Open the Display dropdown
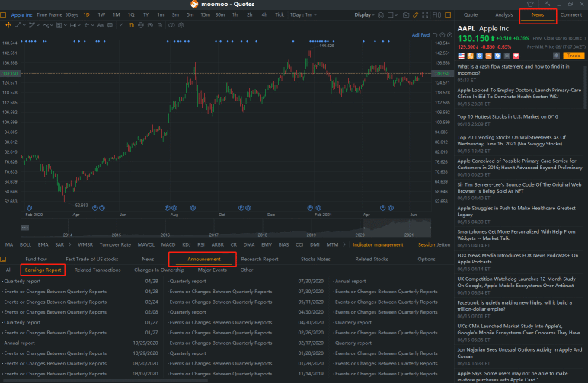This screenshot has height=383, width=588. pyautogui.click(x=364, y=15)
